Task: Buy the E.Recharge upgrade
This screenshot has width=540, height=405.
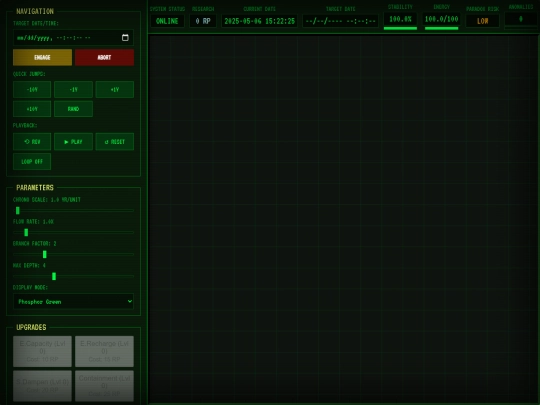Action: tap(104, 351)
